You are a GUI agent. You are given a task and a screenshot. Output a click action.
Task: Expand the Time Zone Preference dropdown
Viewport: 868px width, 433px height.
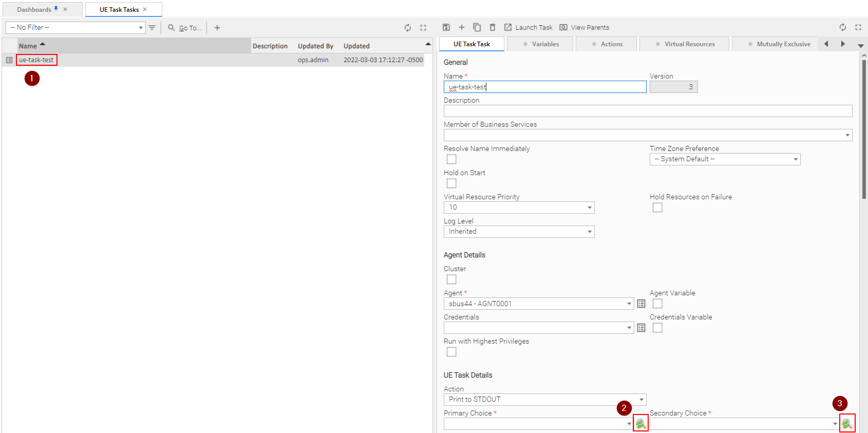724,160
